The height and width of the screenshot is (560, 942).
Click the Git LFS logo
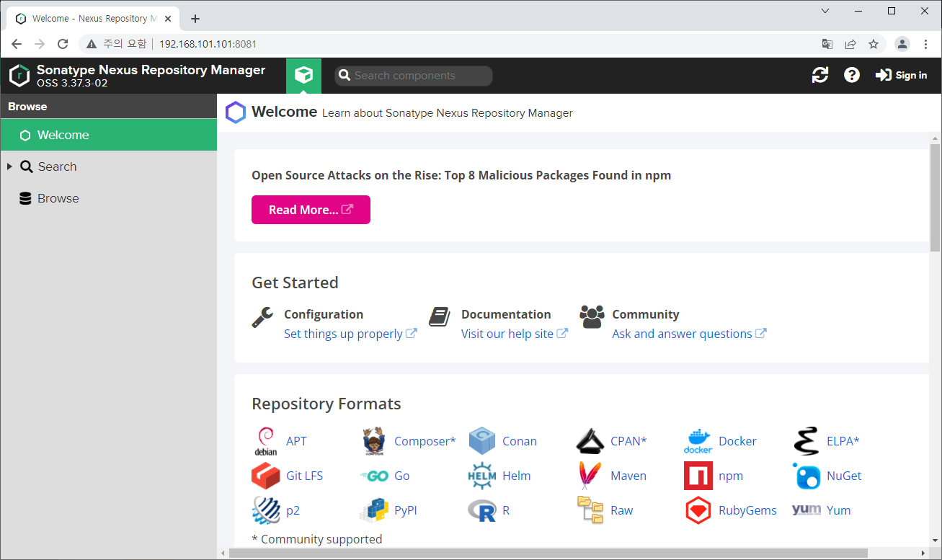tap(266, 476)
